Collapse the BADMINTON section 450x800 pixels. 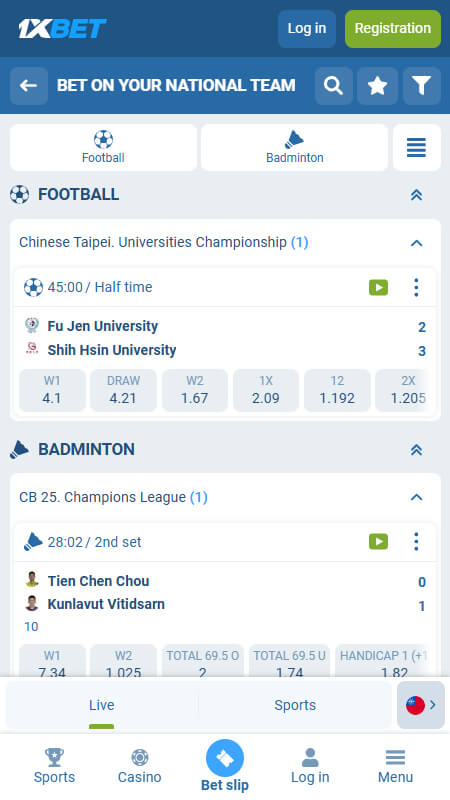[x=417, y=449]
